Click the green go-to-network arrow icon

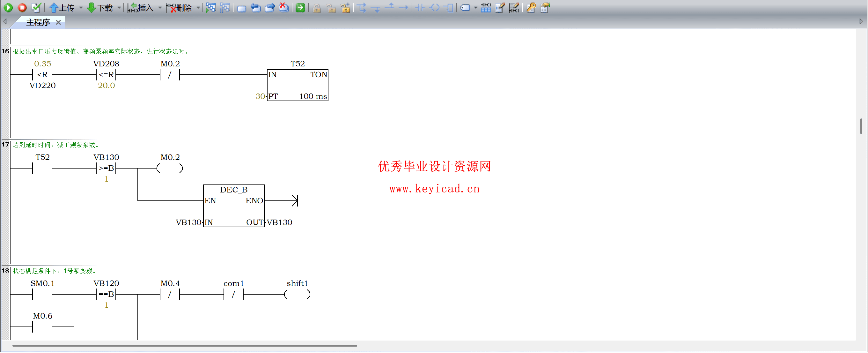(300, 7)
